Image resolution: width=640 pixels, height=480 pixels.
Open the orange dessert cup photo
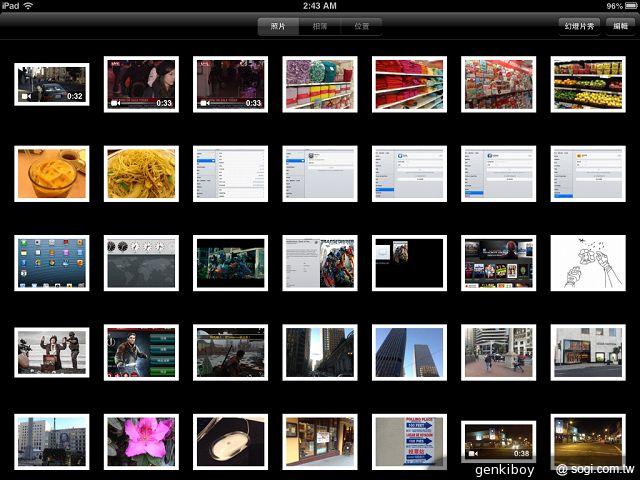[52, 174]
